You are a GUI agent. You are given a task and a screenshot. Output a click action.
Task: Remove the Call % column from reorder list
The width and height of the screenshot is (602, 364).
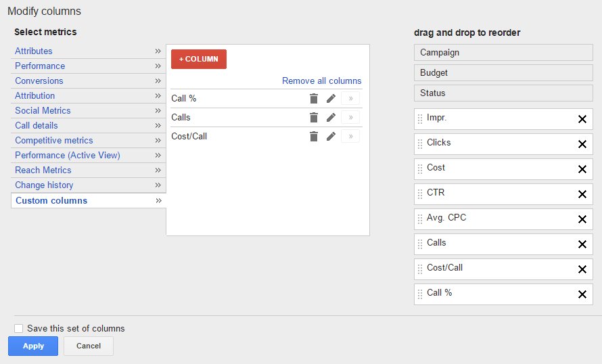[x=582, y=294]
